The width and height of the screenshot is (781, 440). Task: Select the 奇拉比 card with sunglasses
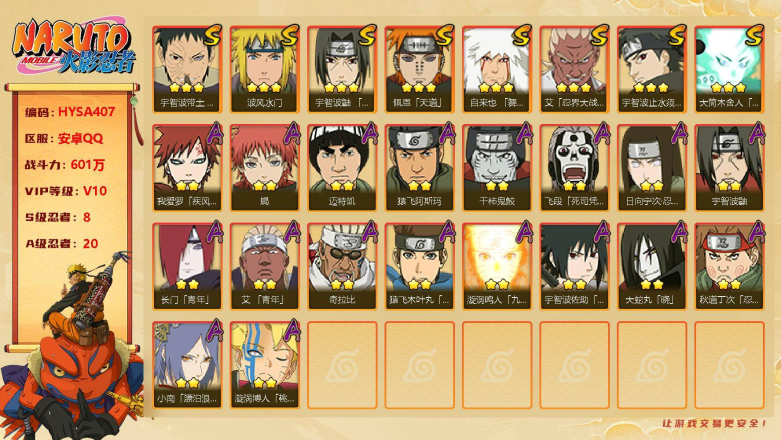pyautogui.click(x=342, y=266)
